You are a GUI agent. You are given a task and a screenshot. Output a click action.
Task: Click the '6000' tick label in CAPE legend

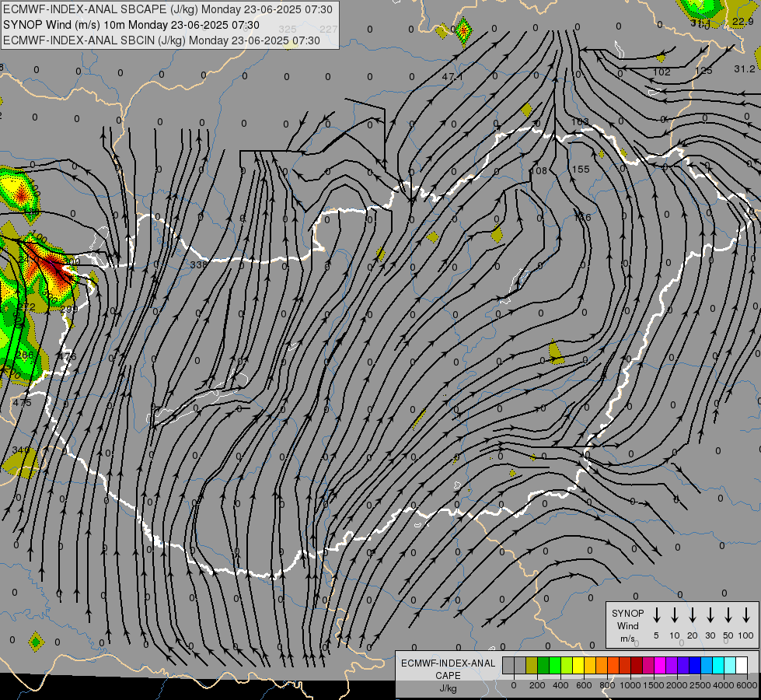coord(747,685)
